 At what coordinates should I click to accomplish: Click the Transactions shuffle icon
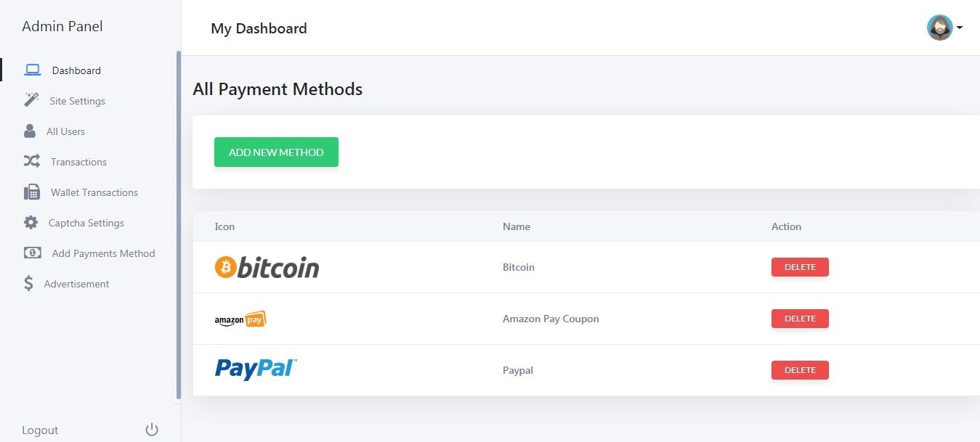coord(31,161)
